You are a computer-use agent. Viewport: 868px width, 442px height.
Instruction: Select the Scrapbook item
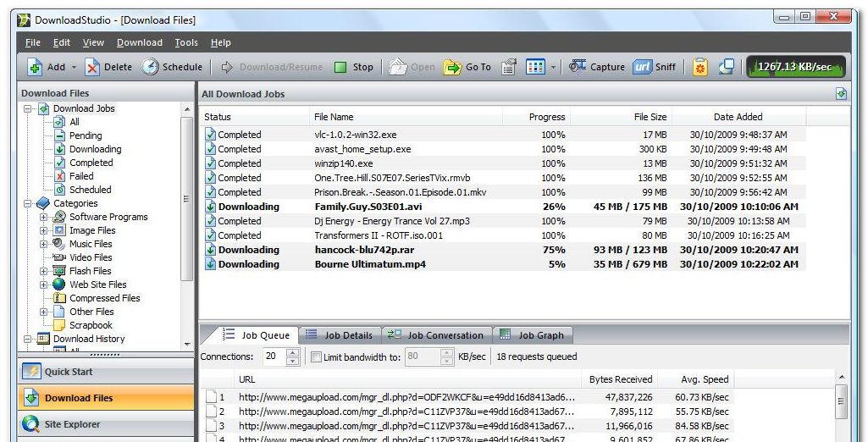pos(91,325)
